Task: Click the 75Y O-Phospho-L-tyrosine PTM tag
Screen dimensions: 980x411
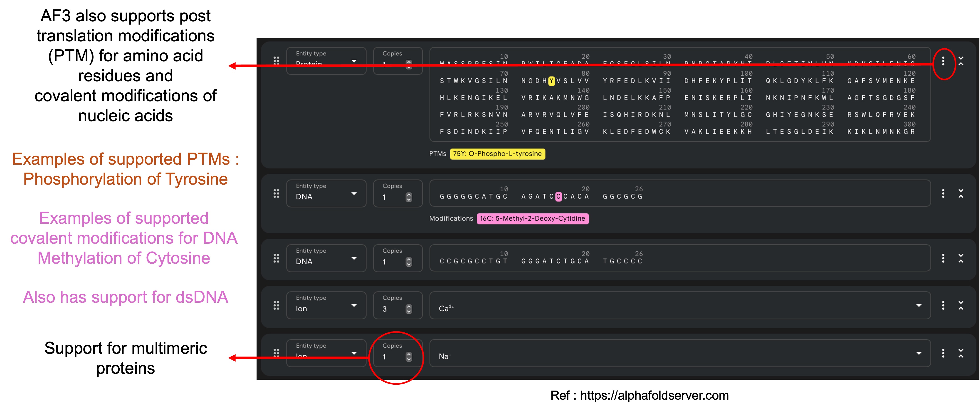Action: [497, 154]
